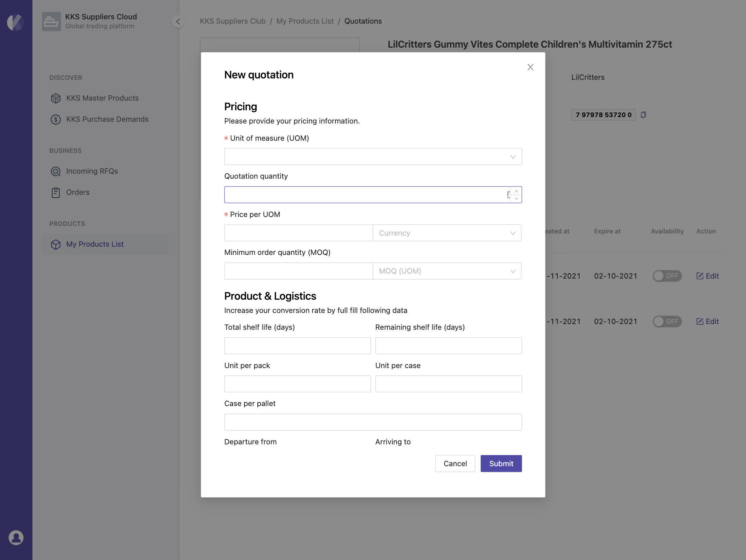The width and height of the screenshot is (746, 560).
Task: Click the Orders clipboard icon
Action: click(55, 193)
